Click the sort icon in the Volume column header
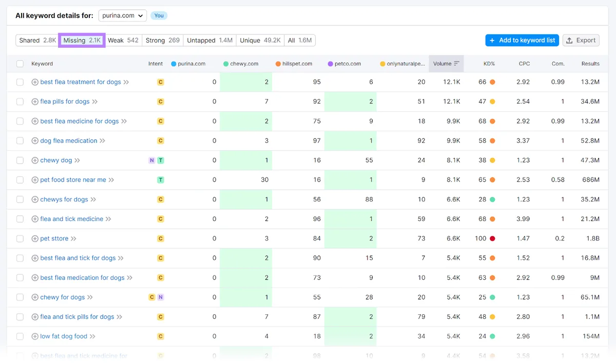The width and height of the screenshot is (616, 364). (x=457, y=64)
